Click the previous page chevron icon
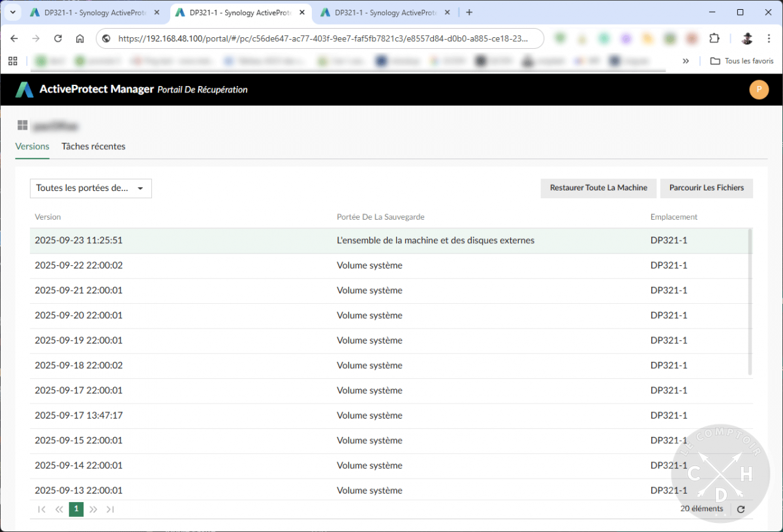783x532 pixels. pos(59,509)
